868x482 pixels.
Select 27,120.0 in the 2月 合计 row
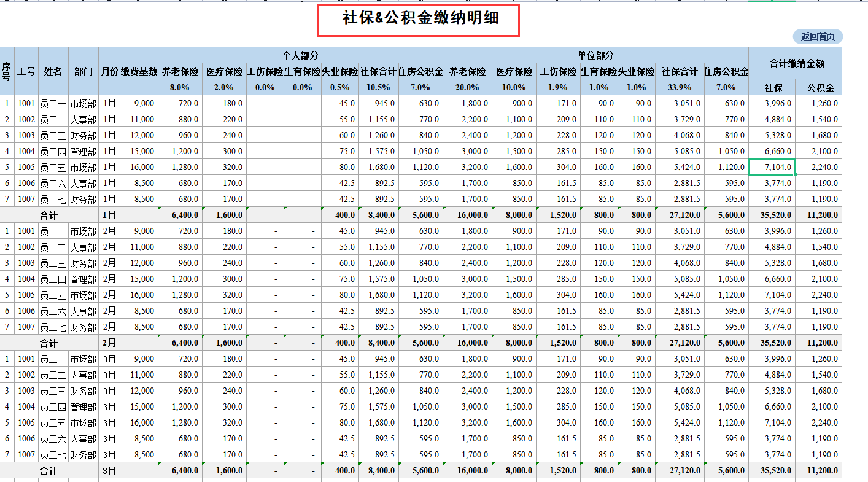tap(680, 343)
